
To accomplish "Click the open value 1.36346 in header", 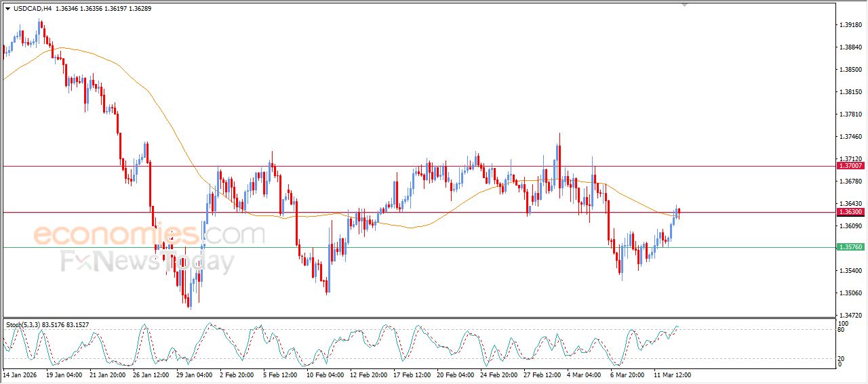I will pos(68,8).
